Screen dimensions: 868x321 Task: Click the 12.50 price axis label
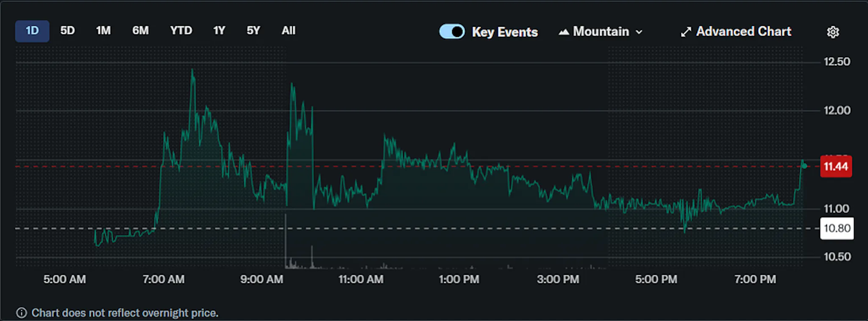[x=837, y=62]
